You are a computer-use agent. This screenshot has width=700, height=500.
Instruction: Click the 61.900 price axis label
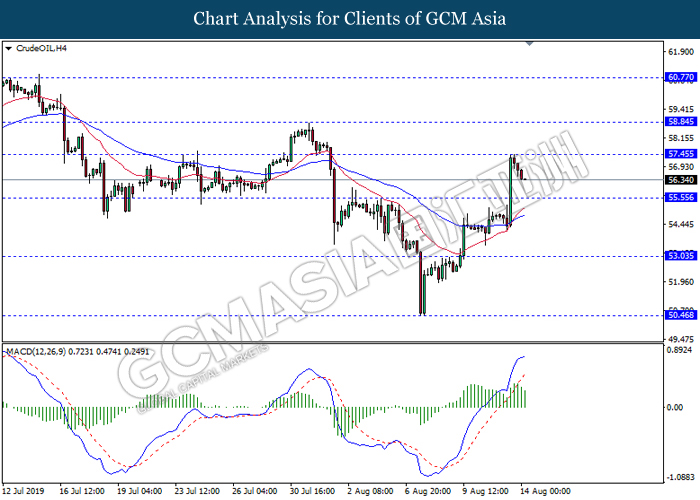(678, 51)
